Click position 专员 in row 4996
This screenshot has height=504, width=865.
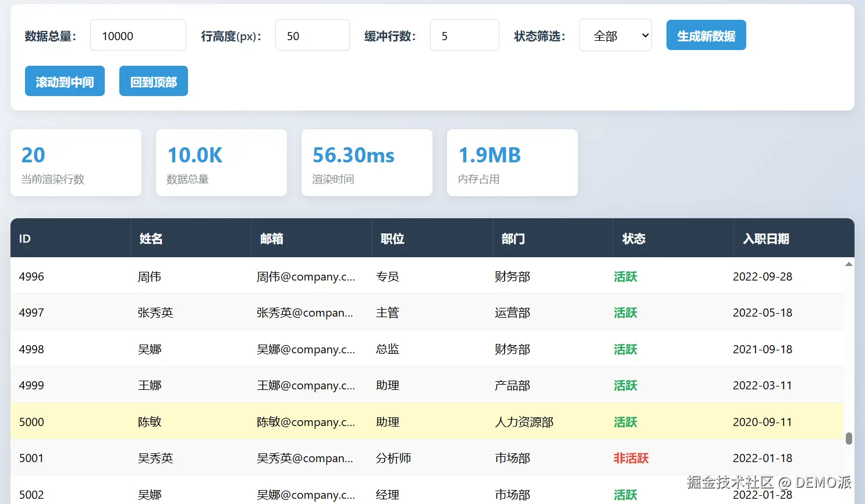click(388, 276)
